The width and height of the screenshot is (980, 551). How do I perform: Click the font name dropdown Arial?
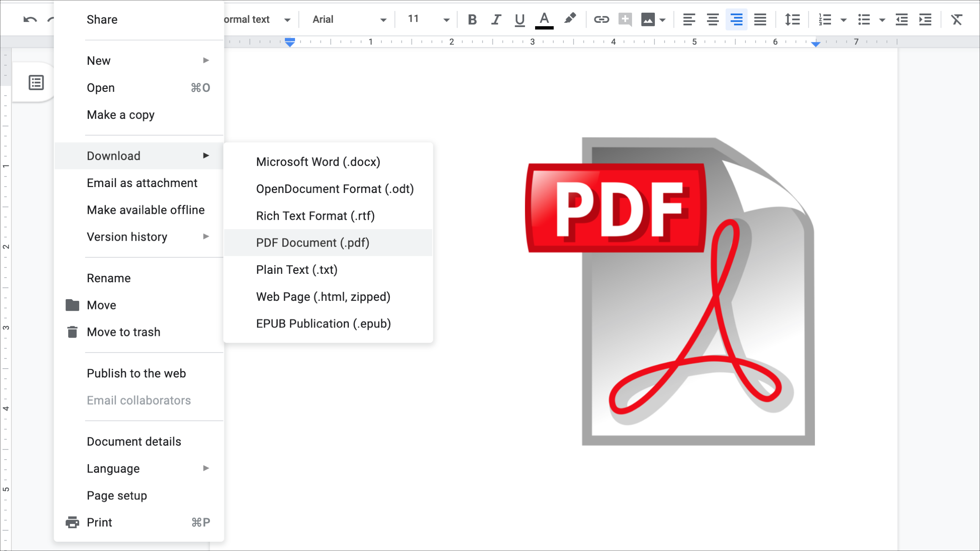pyautogui.click(x=347, y=19)
